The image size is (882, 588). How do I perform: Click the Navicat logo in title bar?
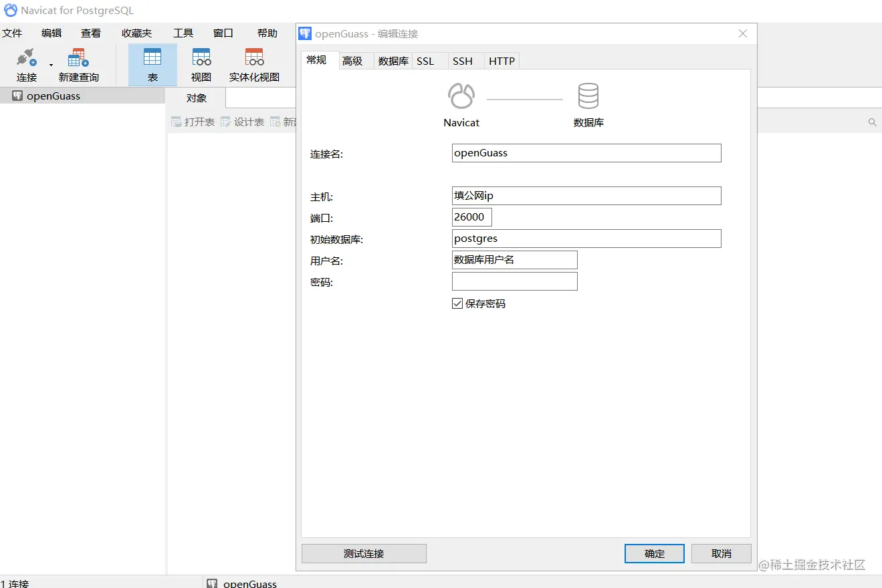click(x=11, y=10)
